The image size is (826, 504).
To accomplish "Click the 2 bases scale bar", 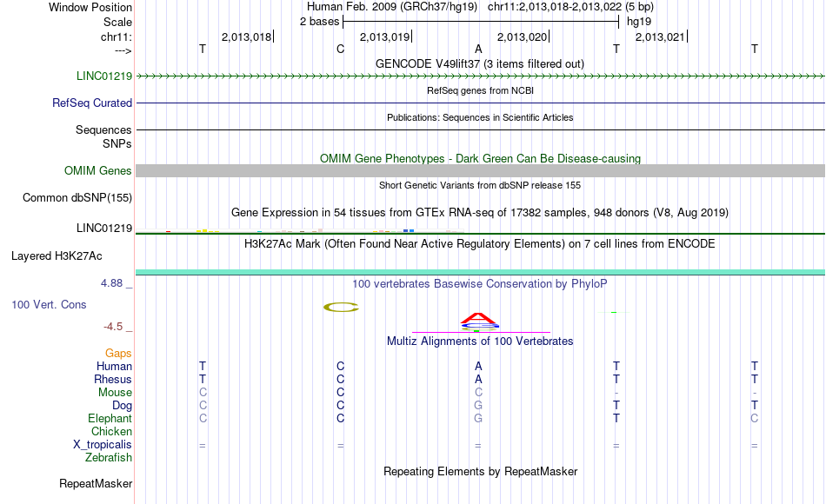I will click(481, 22).
